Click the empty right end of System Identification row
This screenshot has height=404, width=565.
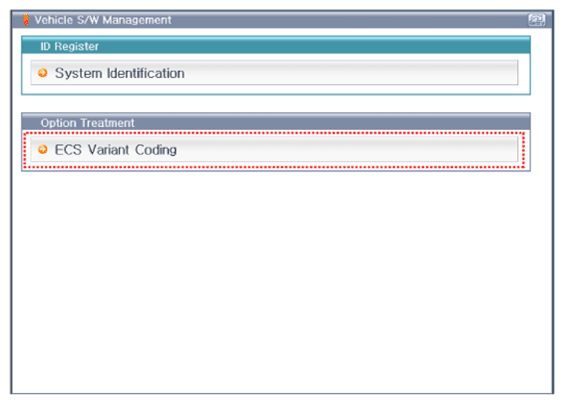pos(432,73)
